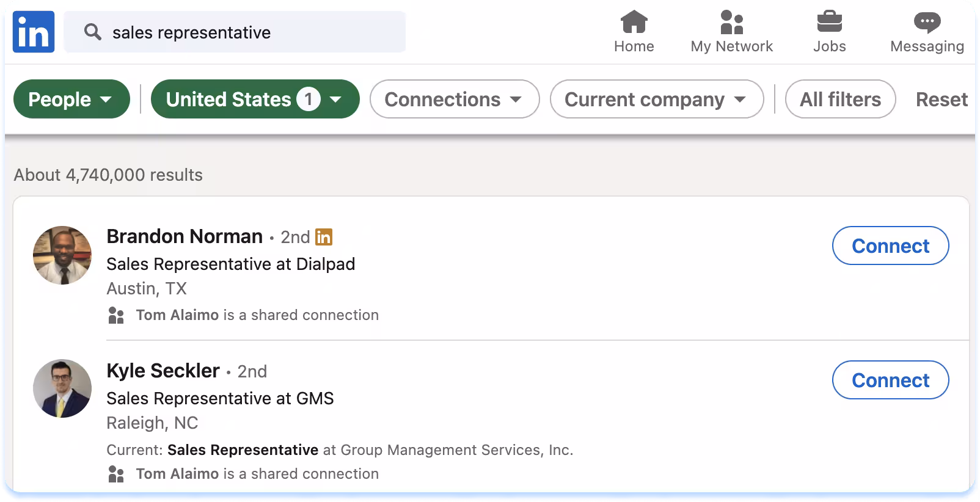Open the United States location filter

click(255, 99)
